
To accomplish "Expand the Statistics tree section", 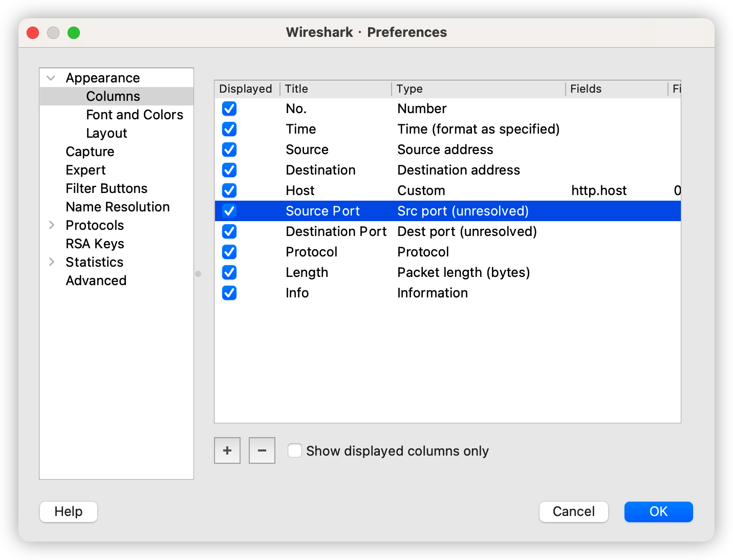I will [x=51, y=262].
